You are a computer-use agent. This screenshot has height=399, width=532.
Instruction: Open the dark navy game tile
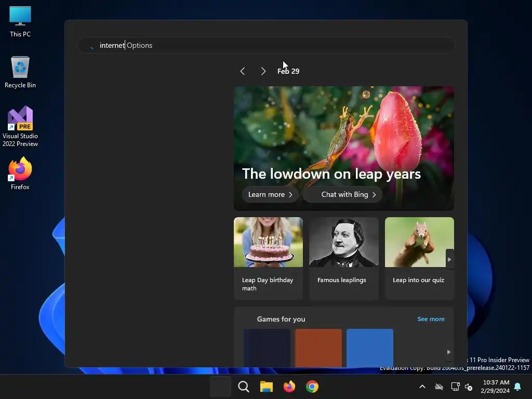pos(267,348)
